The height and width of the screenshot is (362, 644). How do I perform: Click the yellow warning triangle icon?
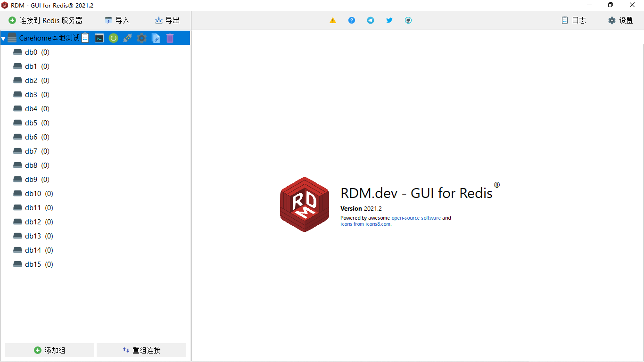point(333,20)
